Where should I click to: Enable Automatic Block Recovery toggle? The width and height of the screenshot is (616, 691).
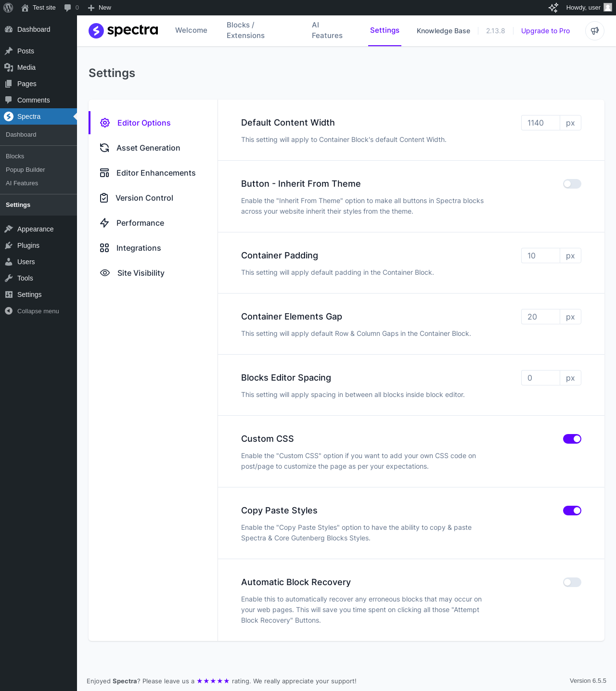(572, 582)
